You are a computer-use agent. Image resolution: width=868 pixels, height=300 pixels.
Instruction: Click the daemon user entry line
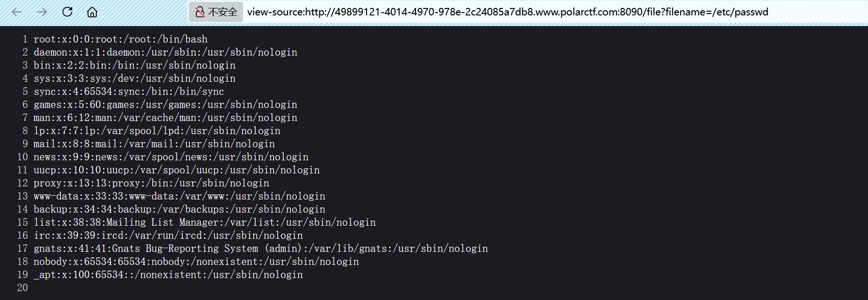[165, 52]
